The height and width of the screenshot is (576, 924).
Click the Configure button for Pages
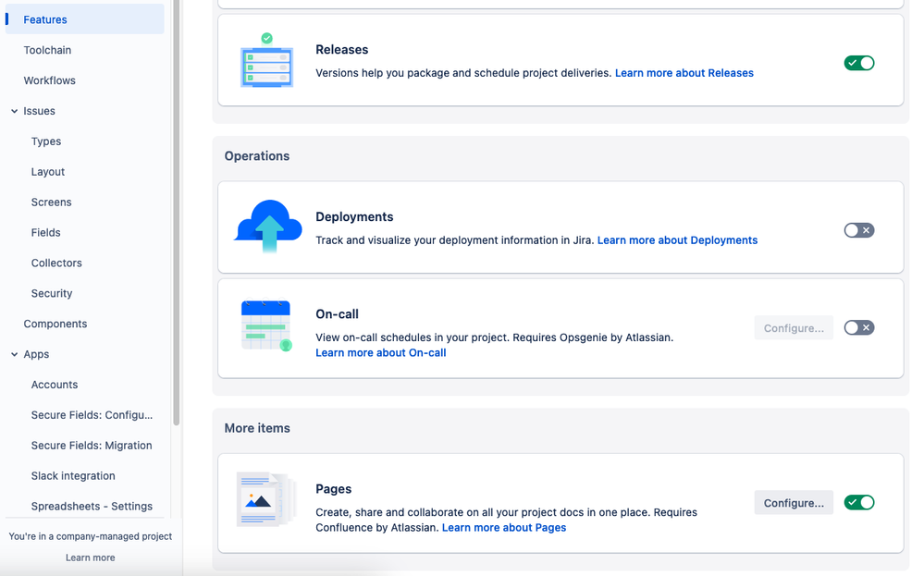coord(793,502)
